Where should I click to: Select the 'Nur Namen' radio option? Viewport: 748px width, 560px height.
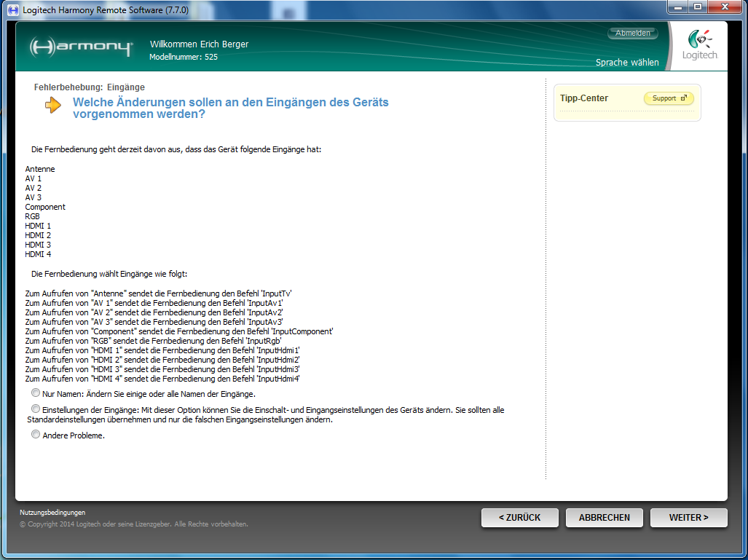(36, 393)
